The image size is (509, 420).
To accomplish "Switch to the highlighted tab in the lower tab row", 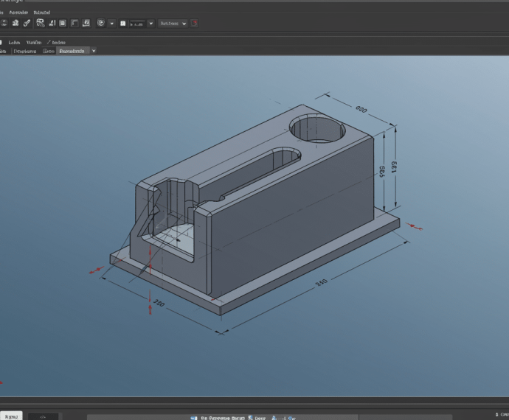I will click(x=73, y=51).
